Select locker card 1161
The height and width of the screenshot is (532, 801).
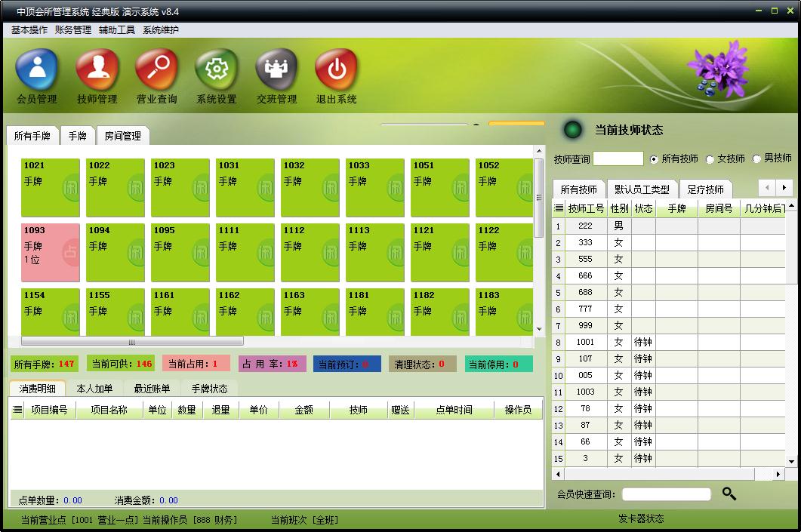pyautogui.click(x=180, y=312)
